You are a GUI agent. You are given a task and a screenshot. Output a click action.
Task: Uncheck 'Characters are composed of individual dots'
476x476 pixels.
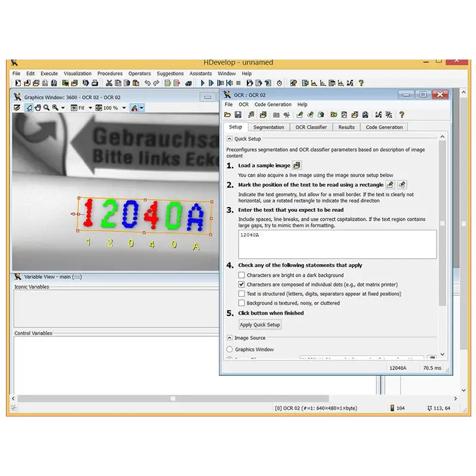tap(242, 284)
